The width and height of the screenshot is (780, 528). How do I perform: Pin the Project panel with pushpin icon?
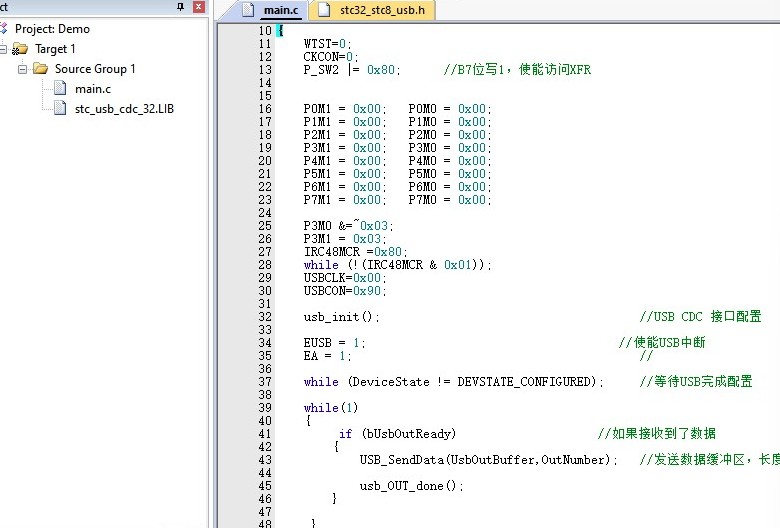(180, 6)
